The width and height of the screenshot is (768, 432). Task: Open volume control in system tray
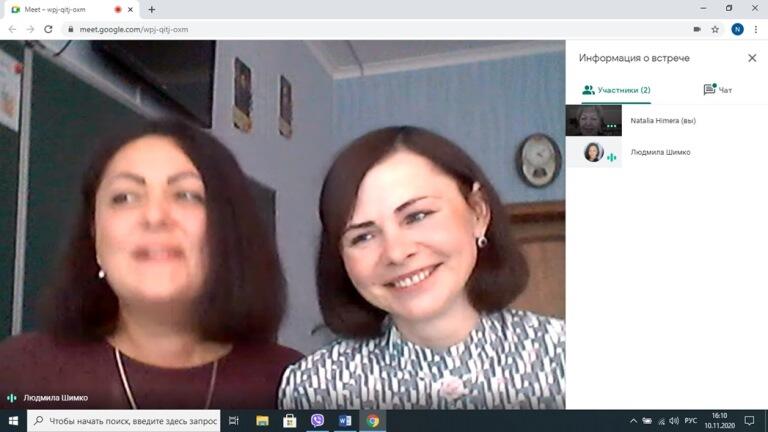[674, 421]
